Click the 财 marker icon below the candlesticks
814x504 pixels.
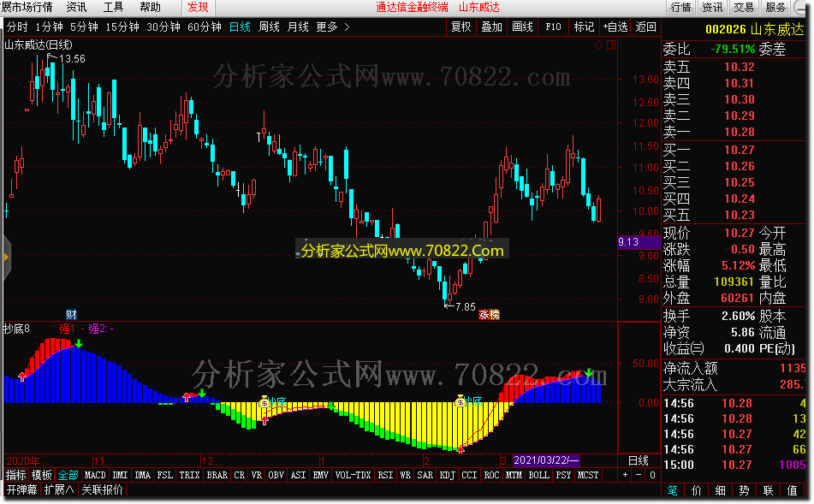[x=71, y=314]
